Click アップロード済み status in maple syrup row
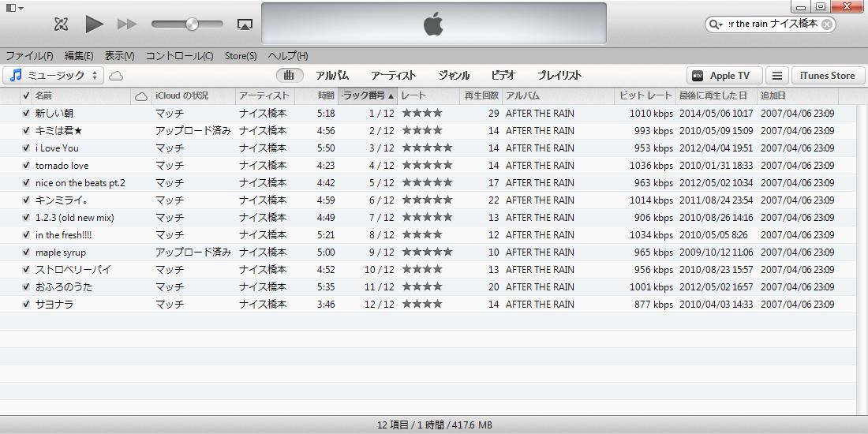Screen dimensions: 868x434 click(193, 253)
